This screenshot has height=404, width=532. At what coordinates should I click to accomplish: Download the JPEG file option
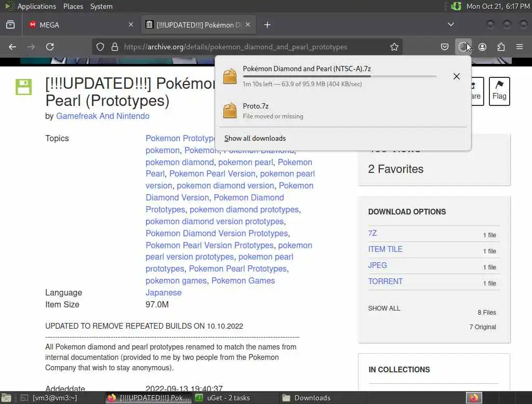(377, 265)
